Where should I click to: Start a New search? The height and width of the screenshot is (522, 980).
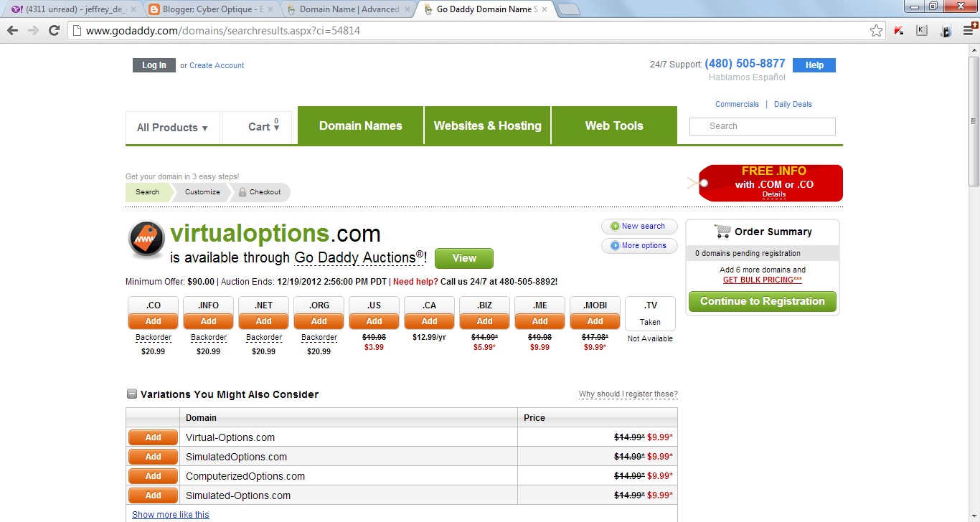click(x=639, y=227)
